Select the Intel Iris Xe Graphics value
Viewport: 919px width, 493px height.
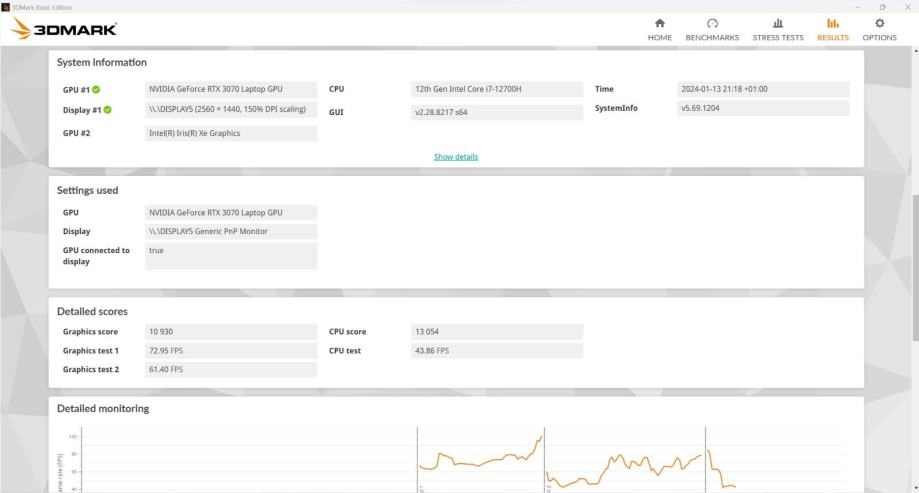231,133
